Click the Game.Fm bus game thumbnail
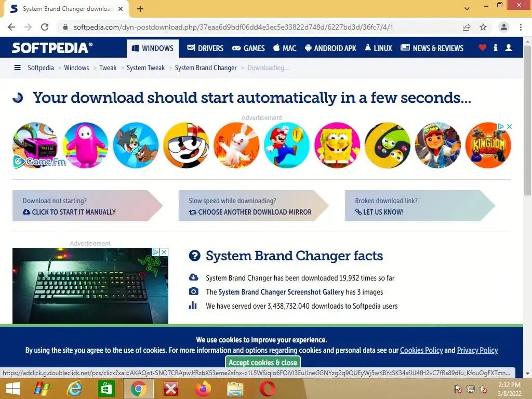This screenshot has width=532, height=399. [35, 145]
